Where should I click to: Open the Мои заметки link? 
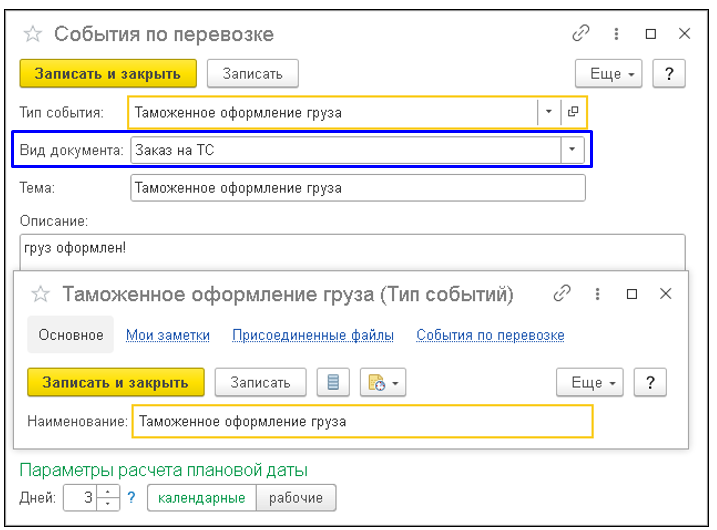[x=168, y=335]
